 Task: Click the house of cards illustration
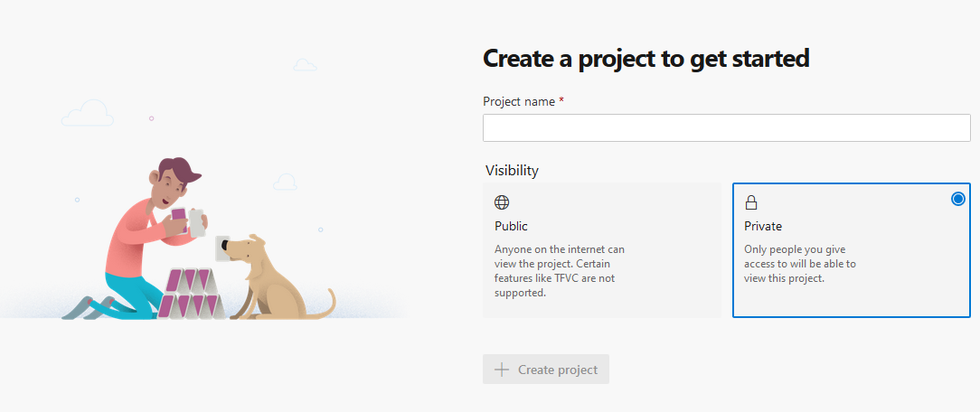(x=192, y=294)
